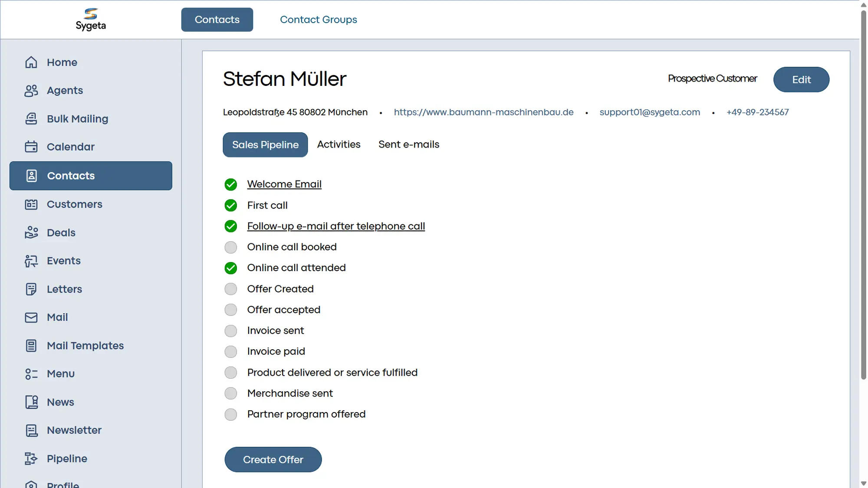Image resolution: width=868 pixels, height=488 pixels.
Task: Open Agents via its people icon
Action: [x=31, y=90]
